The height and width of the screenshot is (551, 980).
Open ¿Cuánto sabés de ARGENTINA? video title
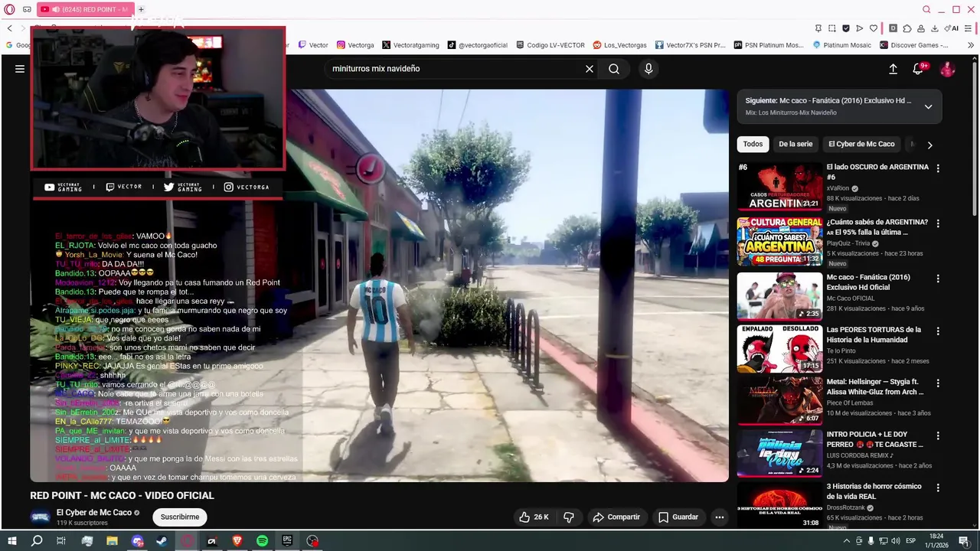coord(877,227)
